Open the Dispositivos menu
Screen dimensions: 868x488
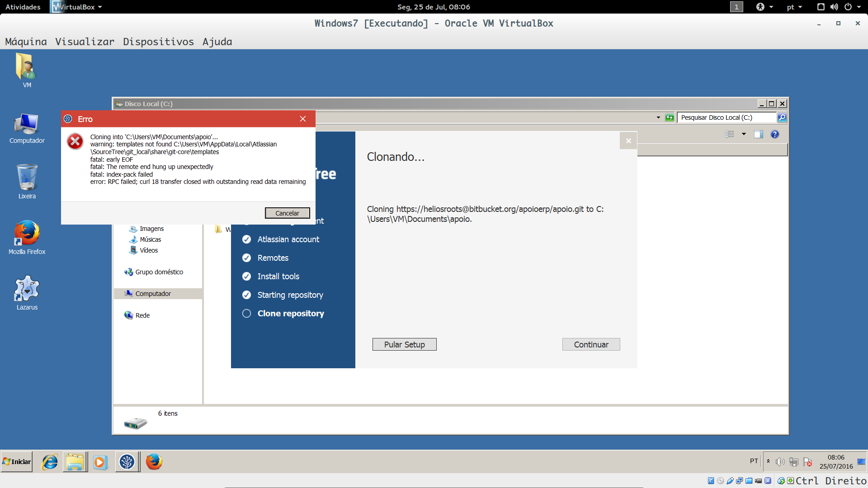158,42
